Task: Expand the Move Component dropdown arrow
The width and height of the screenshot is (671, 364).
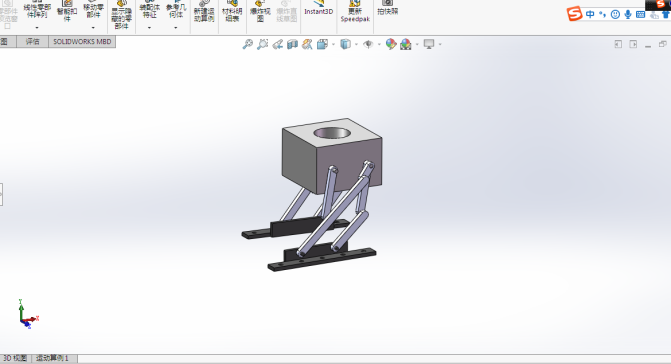Action: 93,28
